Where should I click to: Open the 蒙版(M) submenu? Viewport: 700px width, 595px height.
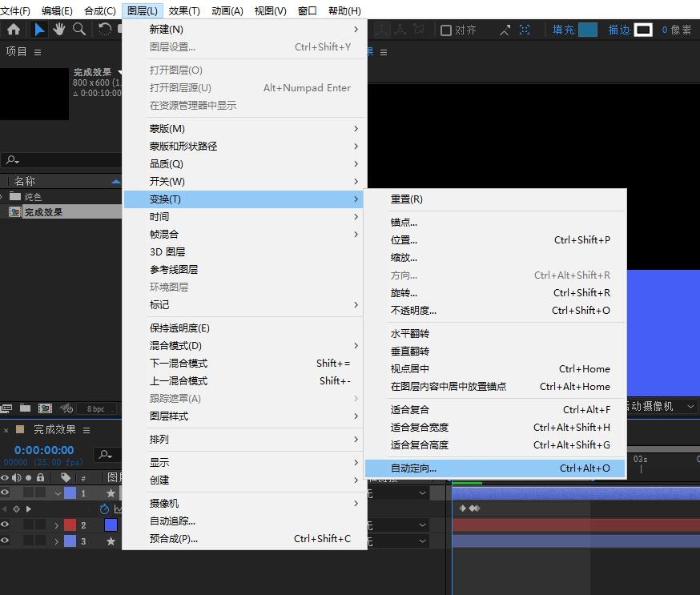(x=244, y=129)
